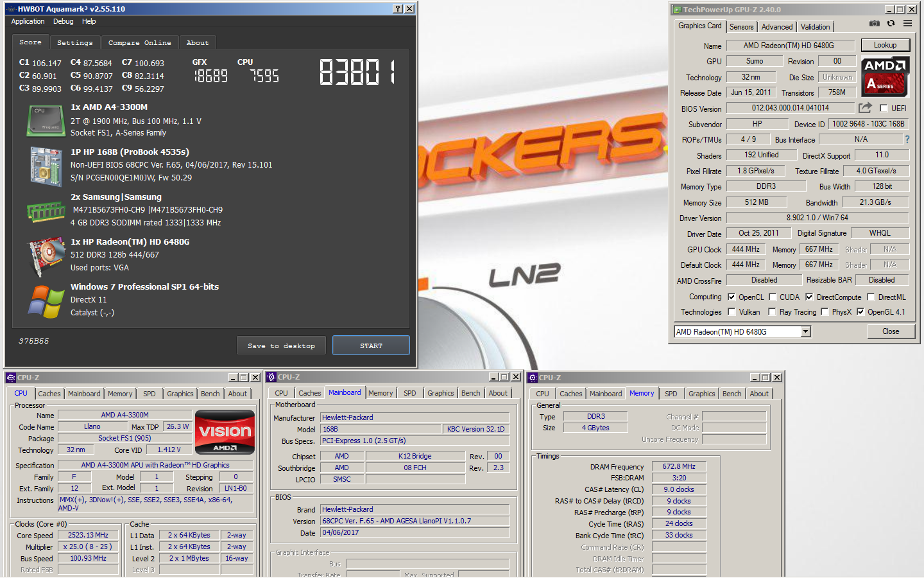Click the KBC Version 32.1D field

(x=475, y=429)
